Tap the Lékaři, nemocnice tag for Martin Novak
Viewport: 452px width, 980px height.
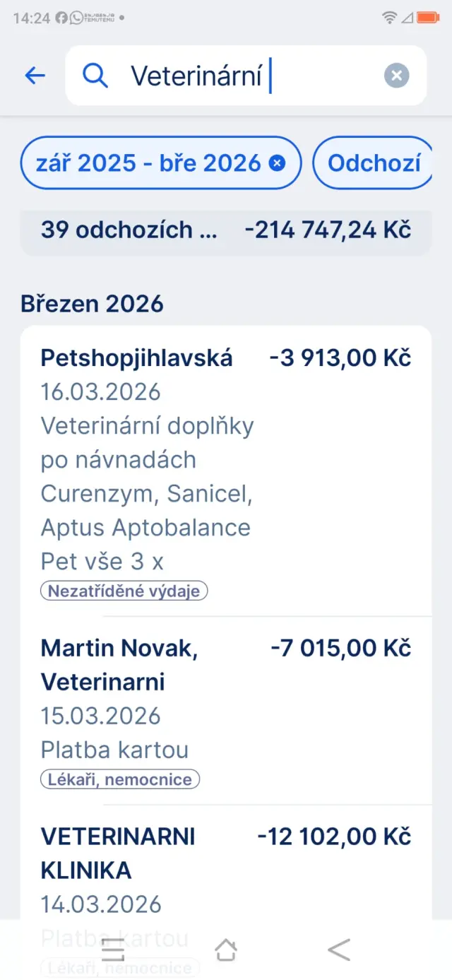tap(120, 779)
